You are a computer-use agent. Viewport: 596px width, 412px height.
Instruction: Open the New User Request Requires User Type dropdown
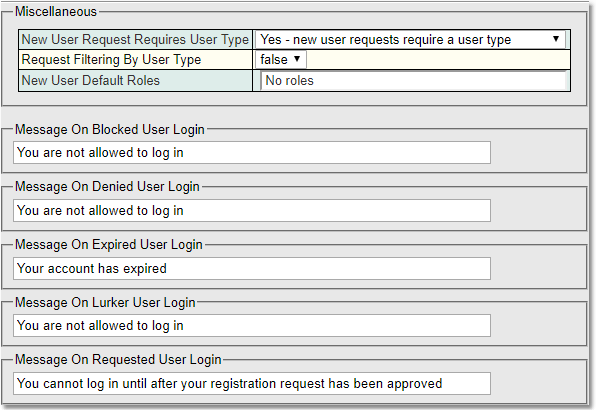tap(411, 39)
